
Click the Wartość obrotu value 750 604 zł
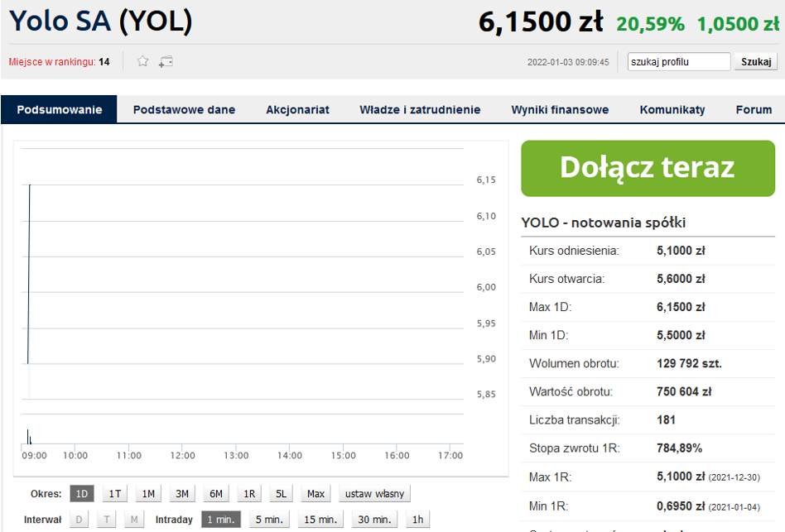click(684, 391)
